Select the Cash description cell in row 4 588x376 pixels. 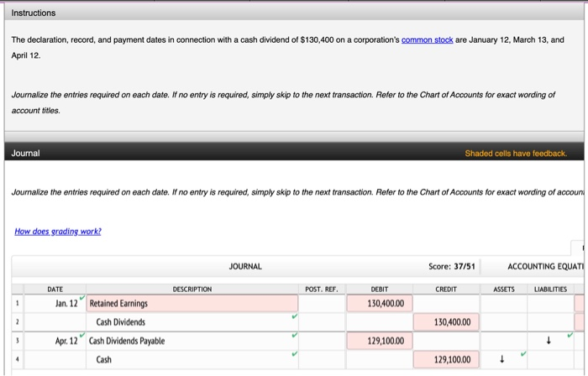[192, 359]
